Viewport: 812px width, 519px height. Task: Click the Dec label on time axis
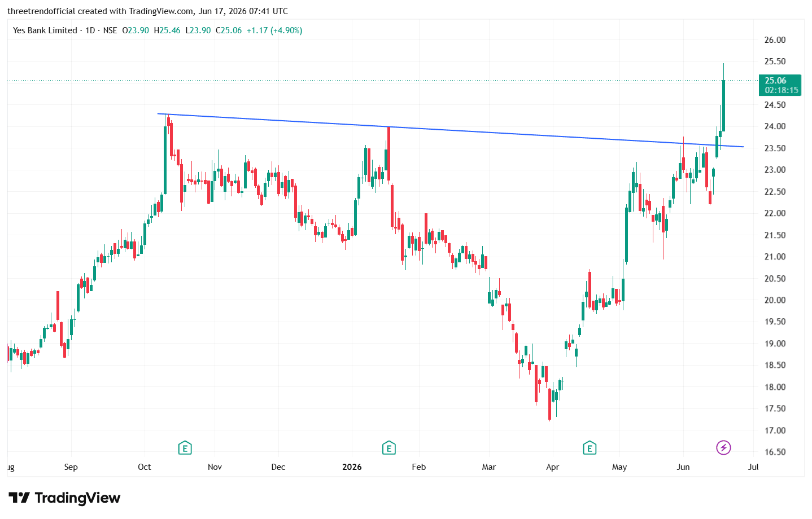[278, 467]
